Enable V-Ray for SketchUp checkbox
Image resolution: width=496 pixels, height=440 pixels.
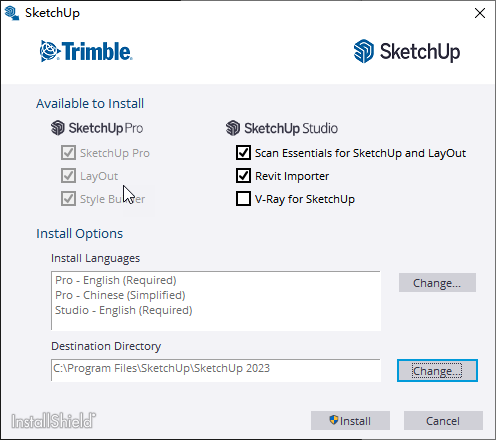(243, 199)
